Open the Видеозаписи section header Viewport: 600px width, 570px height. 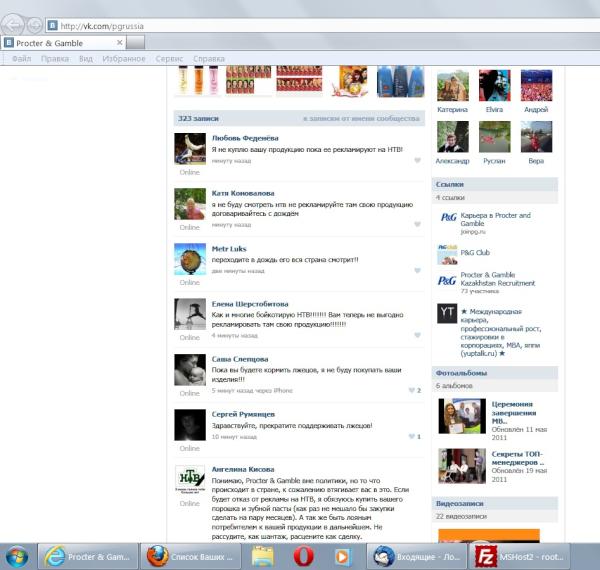(495, 503)
